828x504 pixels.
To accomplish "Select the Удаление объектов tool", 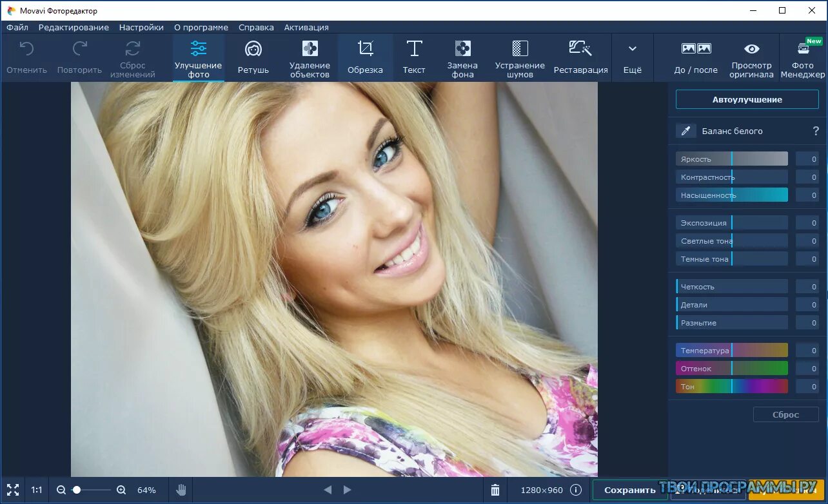I will coord(310,57).
